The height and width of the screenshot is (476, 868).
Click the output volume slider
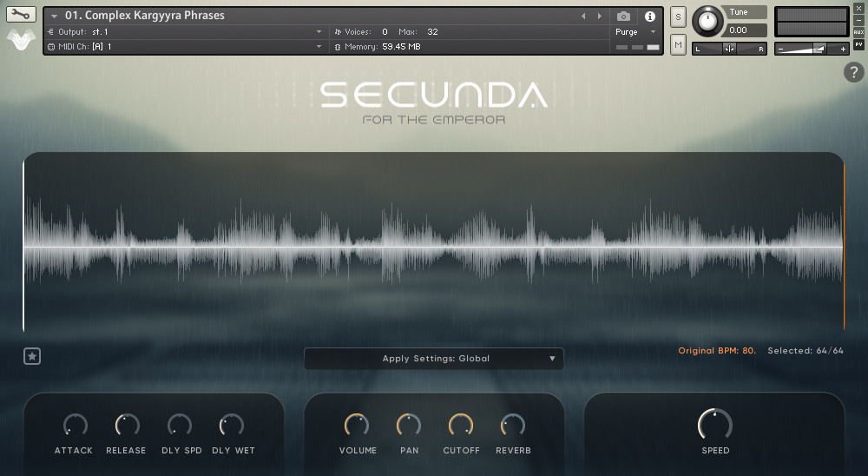pos(812,49)
